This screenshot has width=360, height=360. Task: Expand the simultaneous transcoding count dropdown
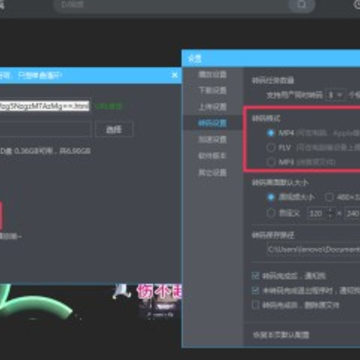coord(336,95)
